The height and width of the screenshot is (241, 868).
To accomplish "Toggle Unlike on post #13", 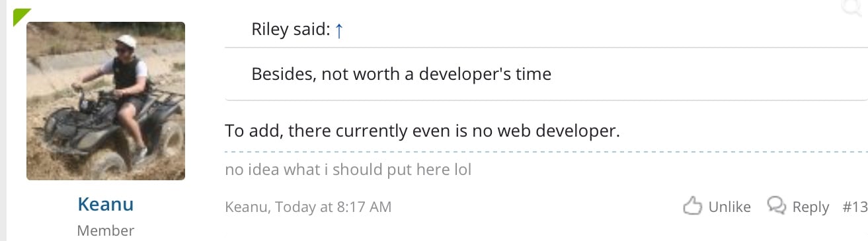I will click(729, 207).
